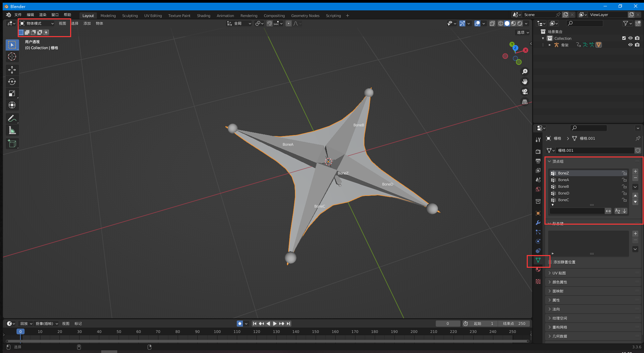Activate the Move tool

click(x=12, y=70)
